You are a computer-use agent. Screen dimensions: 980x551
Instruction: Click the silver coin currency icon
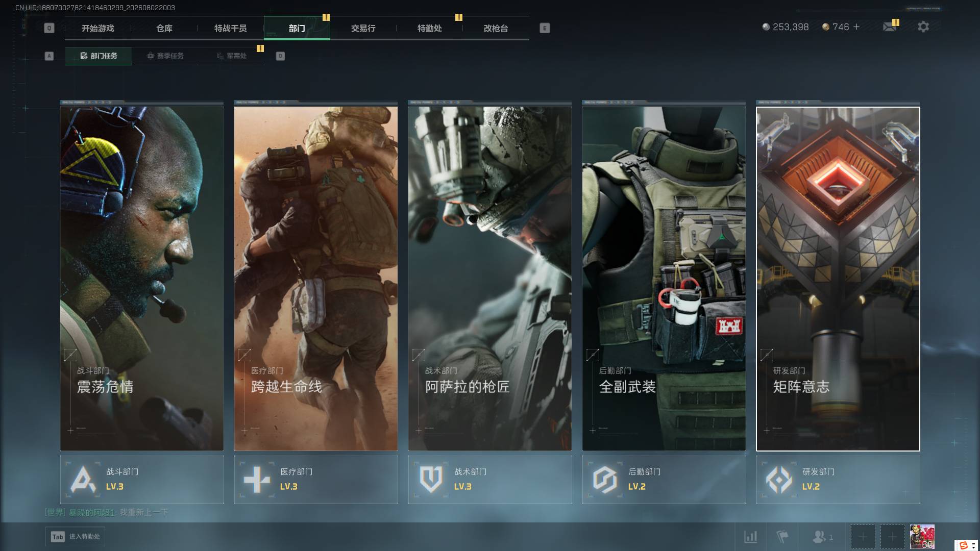(766, 27)
